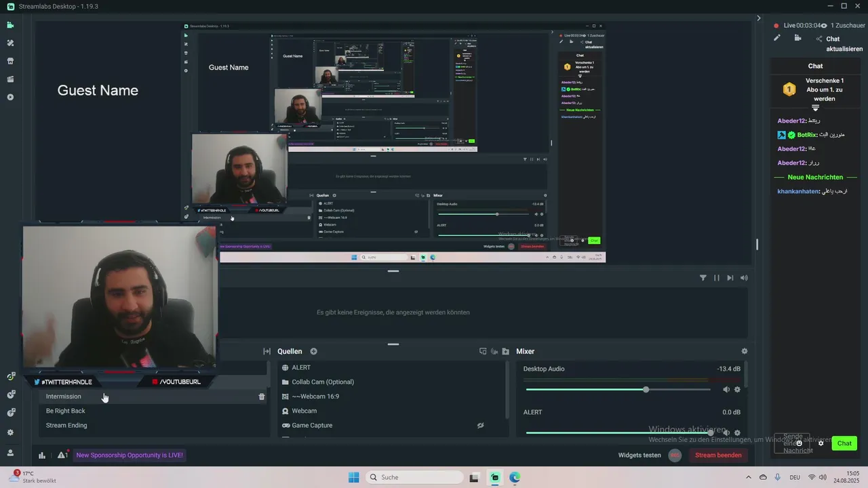
Task: Mute the Desktop Audio channel
Action: [x=726, y=390]
